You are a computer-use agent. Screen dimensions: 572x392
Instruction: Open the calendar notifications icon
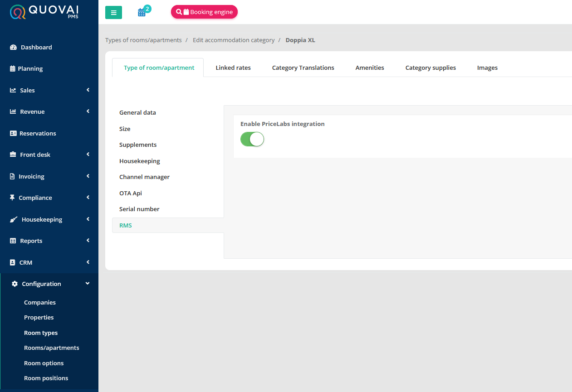pos(142,13)
